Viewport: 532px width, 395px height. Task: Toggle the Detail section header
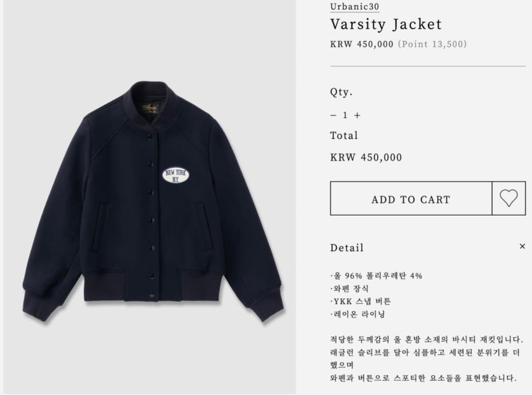[x=347, y=248]
